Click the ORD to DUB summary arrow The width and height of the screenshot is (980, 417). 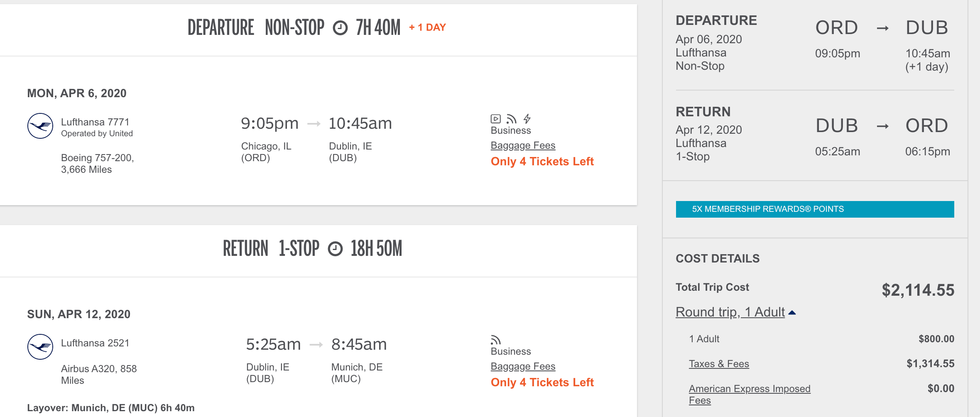tap(882, 28)
